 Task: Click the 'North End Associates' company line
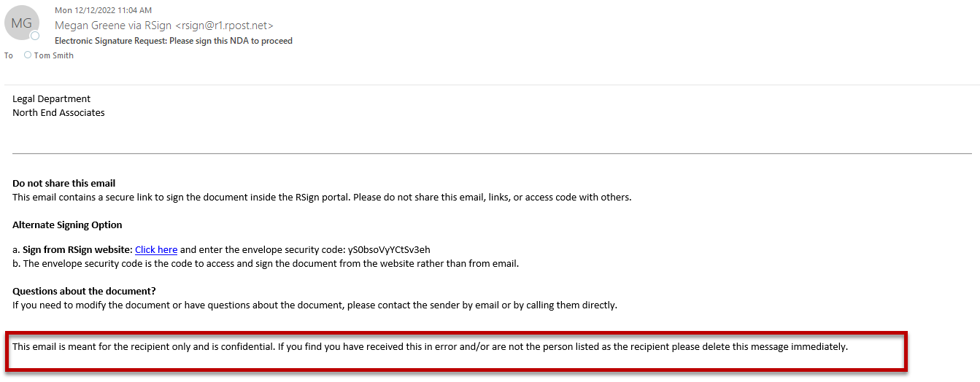coord(58,113)
